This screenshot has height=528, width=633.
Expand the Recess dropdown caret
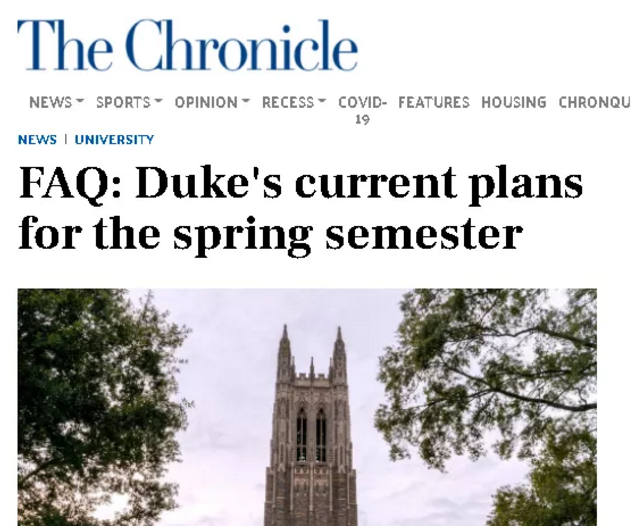tap(322, 102)
